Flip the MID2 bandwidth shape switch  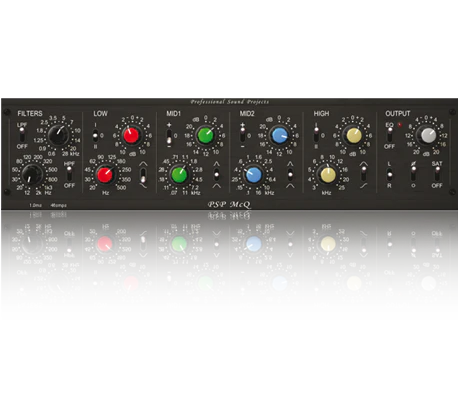pos(290,174)
